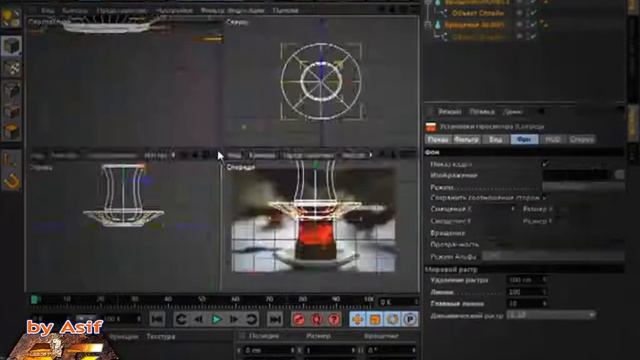Open the Панель menu in the viewport bar
640x360 pixels.
point(285,10)
